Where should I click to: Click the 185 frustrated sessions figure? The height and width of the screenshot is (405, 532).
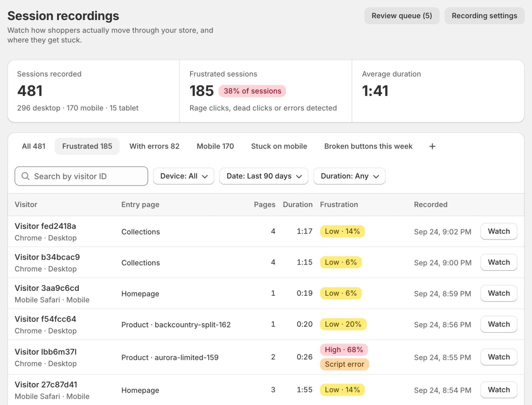pos(202,91)
